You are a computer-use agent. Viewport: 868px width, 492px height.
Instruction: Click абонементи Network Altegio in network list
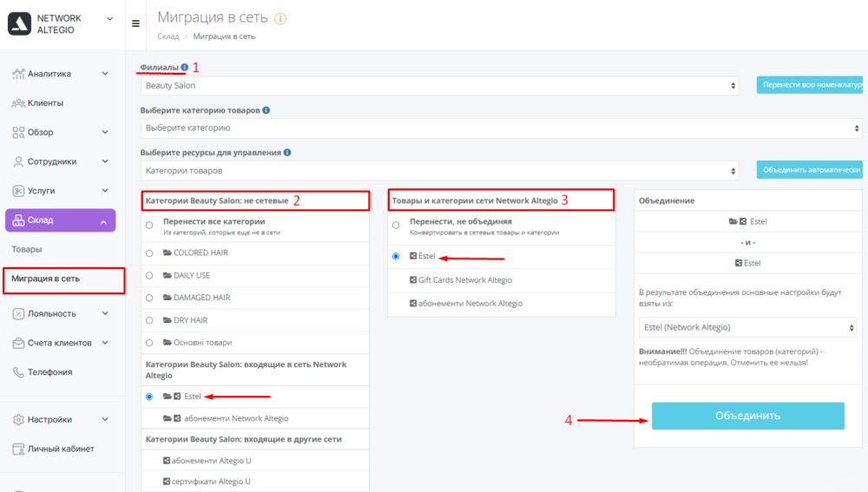click(x=470, y=304)
